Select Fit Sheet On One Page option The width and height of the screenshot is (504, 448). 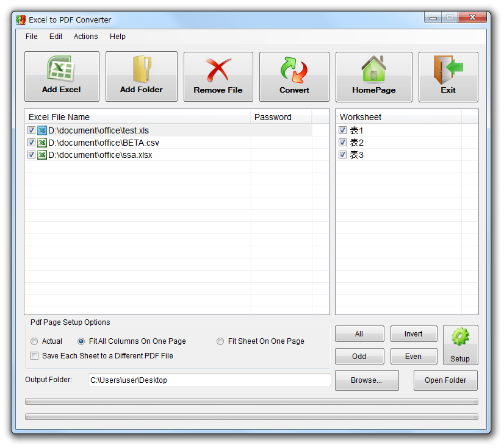220,341
